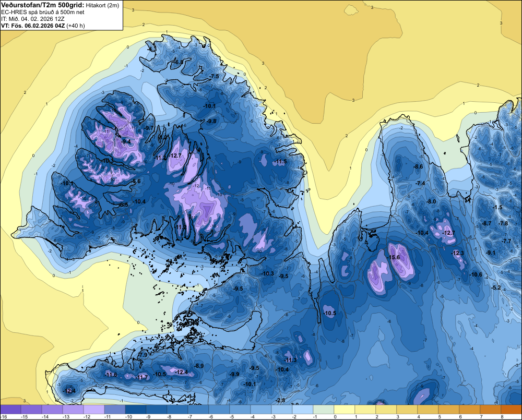Click the '-10.6' temperature label
This screenshot has height=420, width=522.
click(476, 274)
